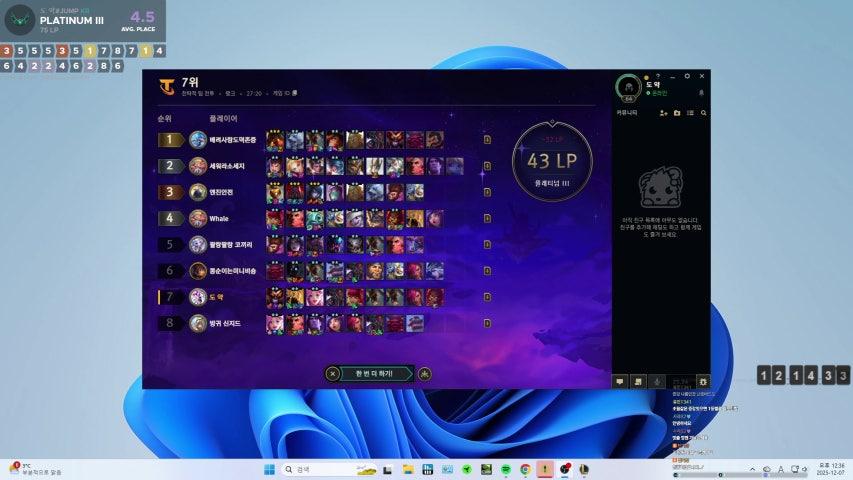The height and width of the screenshot is (480, 853).
Task: Select the player name Whale in fourth place
Action: click(219, 218)
